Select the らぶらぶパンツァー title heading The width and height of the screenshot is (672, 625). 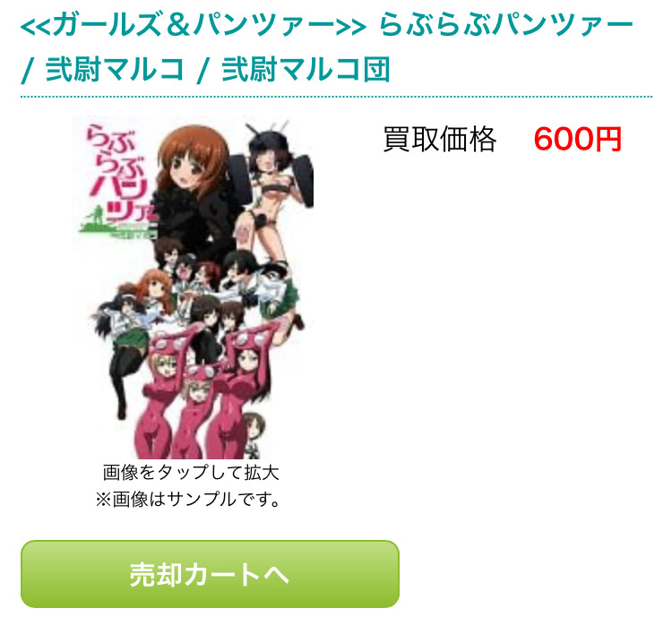[506, 24]
